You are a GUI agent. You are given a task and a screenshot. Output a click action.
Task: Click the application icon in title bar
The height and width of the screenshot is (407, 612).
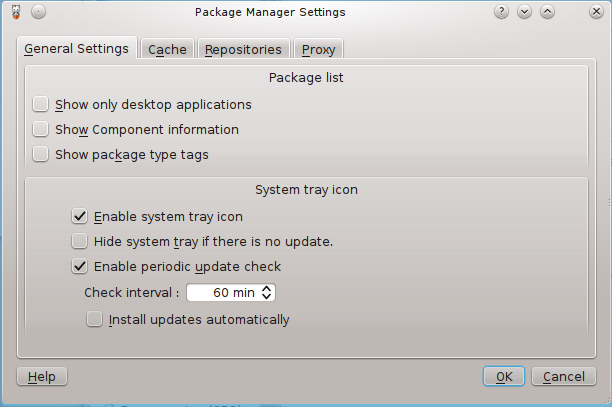coord(16,12)
